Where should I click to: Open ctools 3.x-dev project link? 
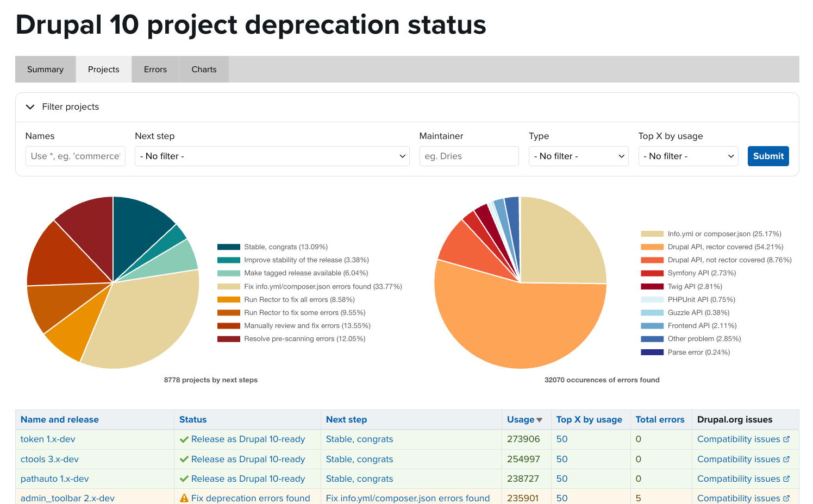[x=49, y=459]
